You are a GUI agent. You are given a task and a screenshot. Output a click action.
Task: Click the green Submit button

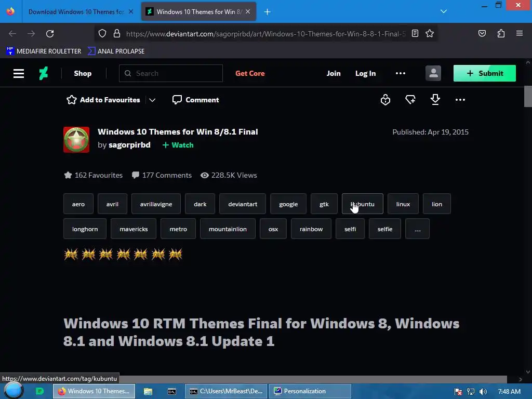(x=485, y=73)
